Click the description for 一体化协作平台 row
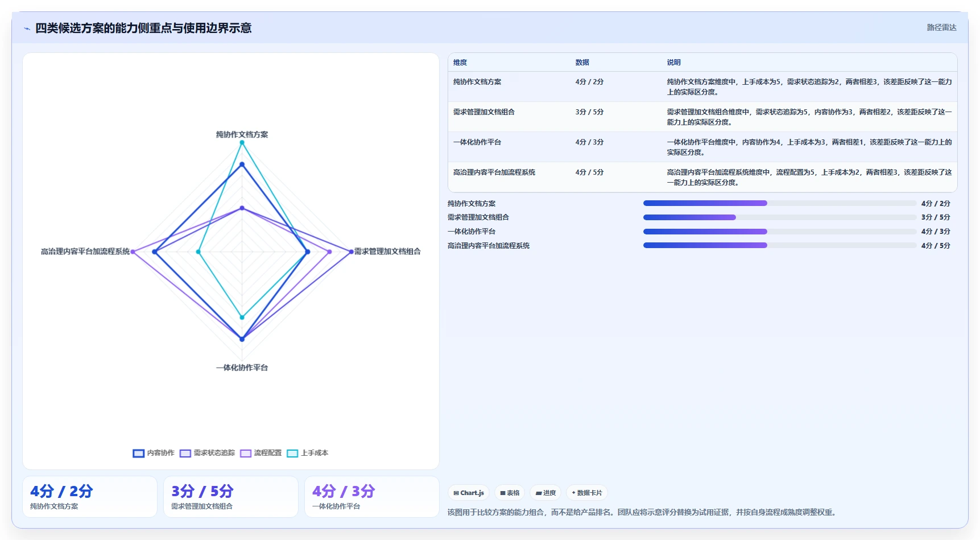 coord(809,147)
